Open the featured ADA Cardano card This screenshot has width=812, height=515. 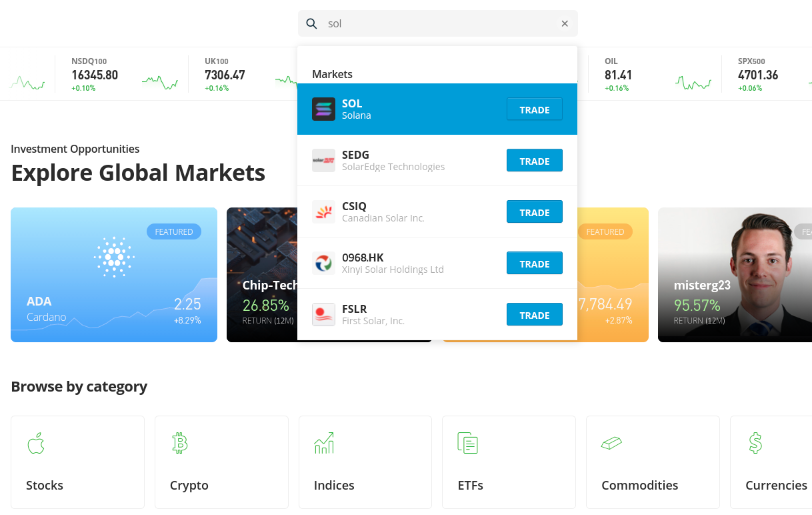click(x=114, y=275)
